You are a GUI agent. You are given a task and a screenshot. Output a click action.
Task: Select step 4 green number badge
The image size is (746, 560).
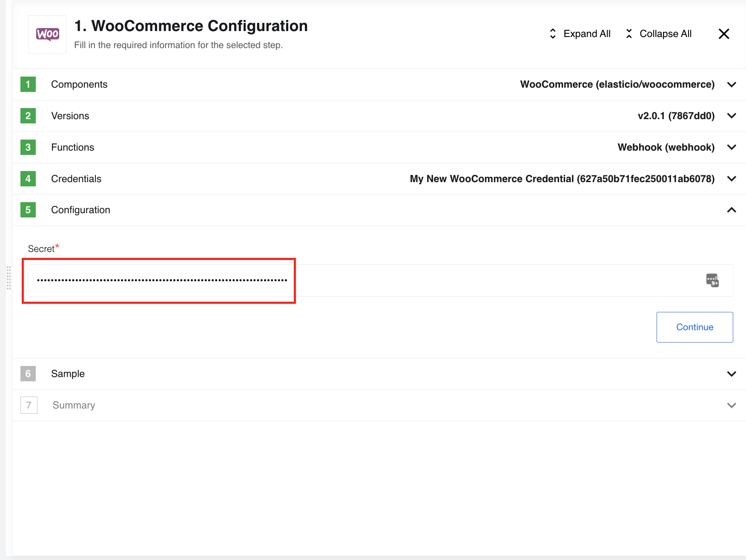pos(28,179)
